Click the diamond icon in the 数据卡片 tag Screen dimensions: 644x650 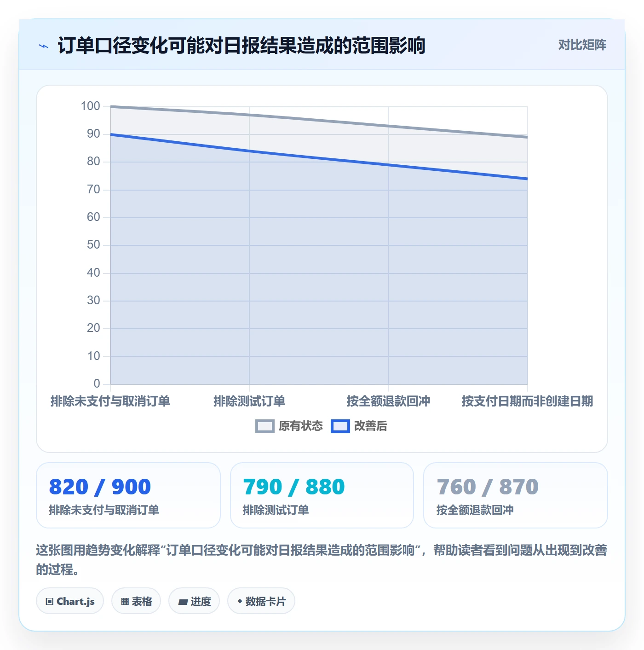point(240,601)
